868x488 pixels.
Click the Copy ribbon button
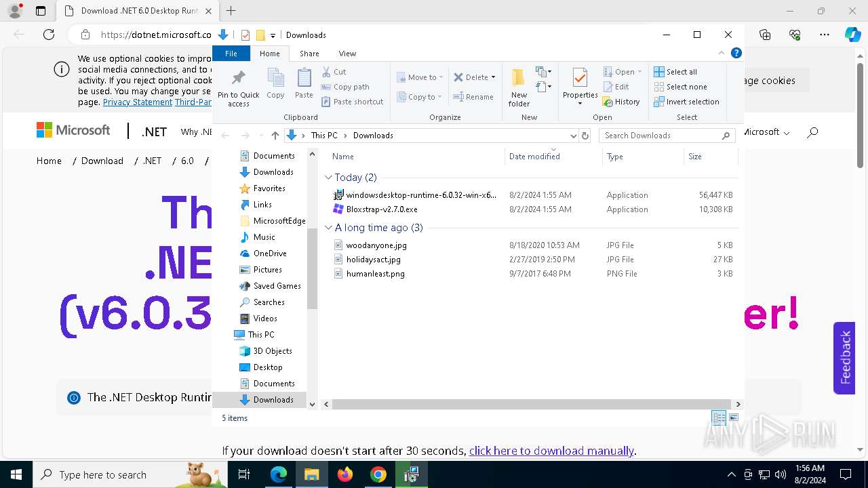pos(275,84)
